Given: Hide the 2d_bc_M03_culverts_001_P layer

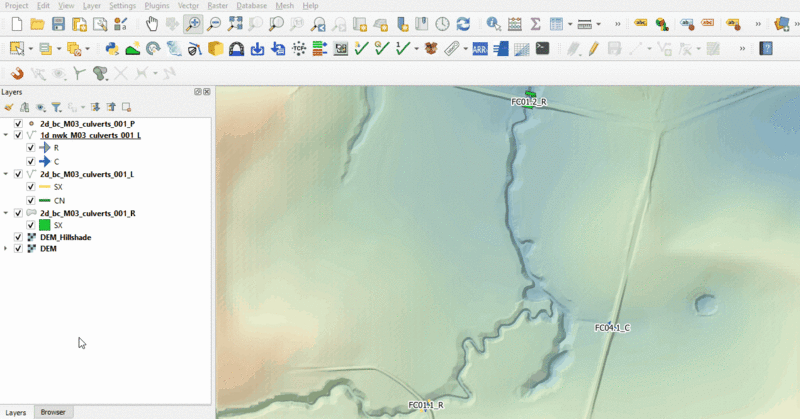Looking at the screenshot, I should click(x=18, y=123).
